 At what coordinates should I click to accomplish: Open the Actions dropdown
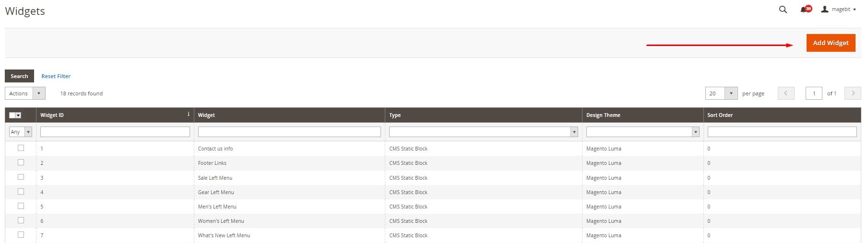tap(25, 93)
